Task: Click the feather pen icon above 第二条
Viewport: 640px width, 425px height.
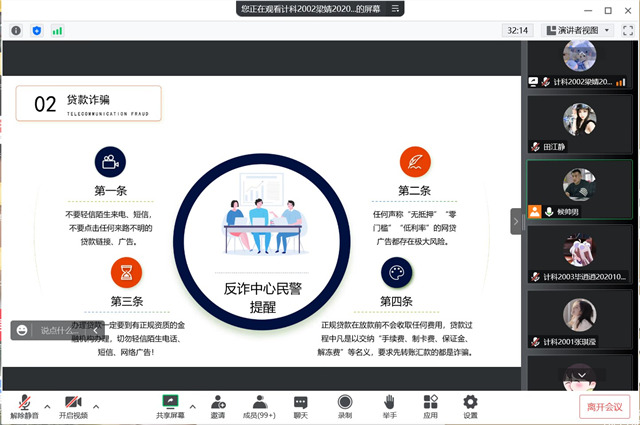Action: coord(415,162)
